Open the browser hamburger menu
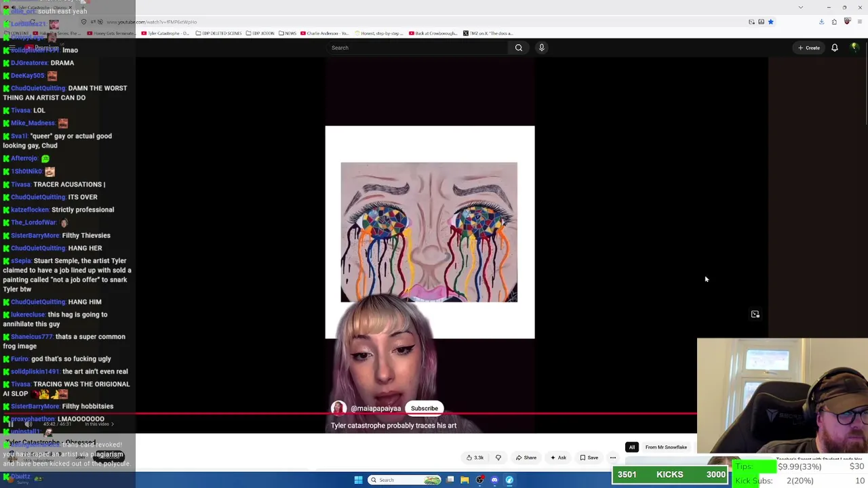This screenshot has width=868, height=488. tap(861, 22)
